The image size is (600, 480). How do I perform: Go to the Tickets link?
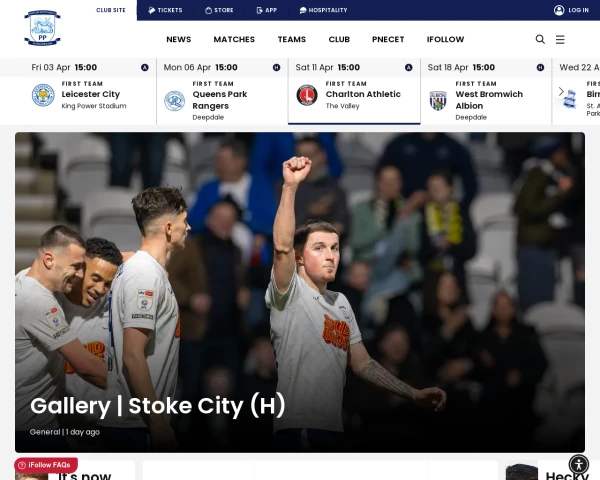pos(165,10)
